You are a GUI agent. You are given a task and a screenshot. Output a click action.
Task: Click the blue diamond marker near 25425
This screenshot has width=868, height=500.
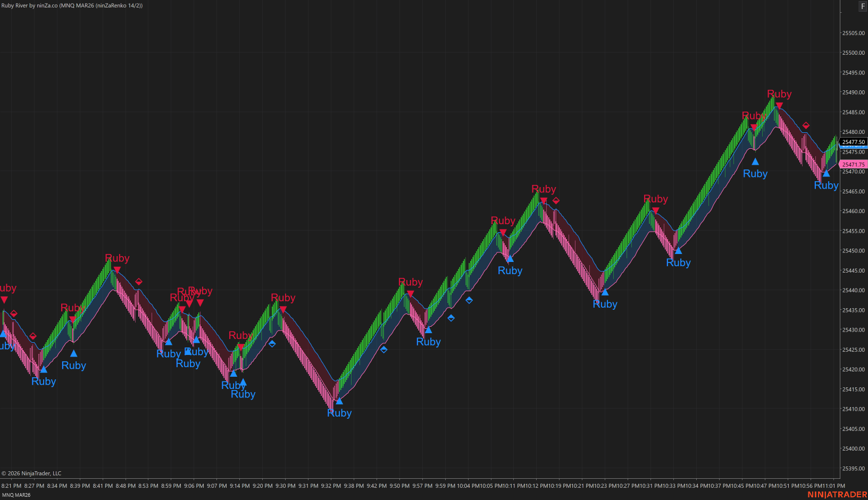tap(383, 350)
